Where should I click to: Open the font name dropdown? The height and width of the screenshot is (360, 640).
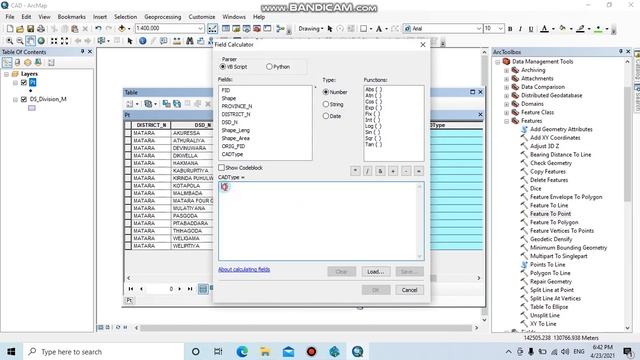[x=479, y=29]
